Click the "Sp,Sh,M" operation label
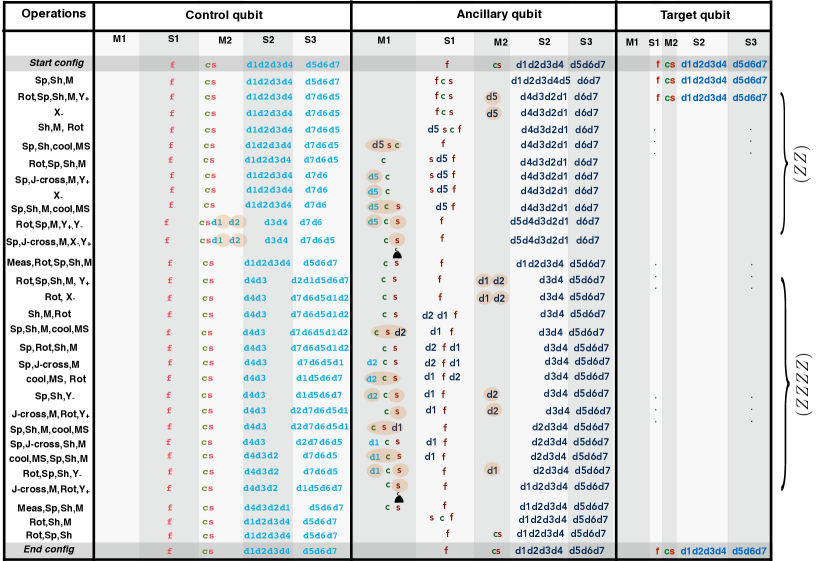 (x=54, y=81)
